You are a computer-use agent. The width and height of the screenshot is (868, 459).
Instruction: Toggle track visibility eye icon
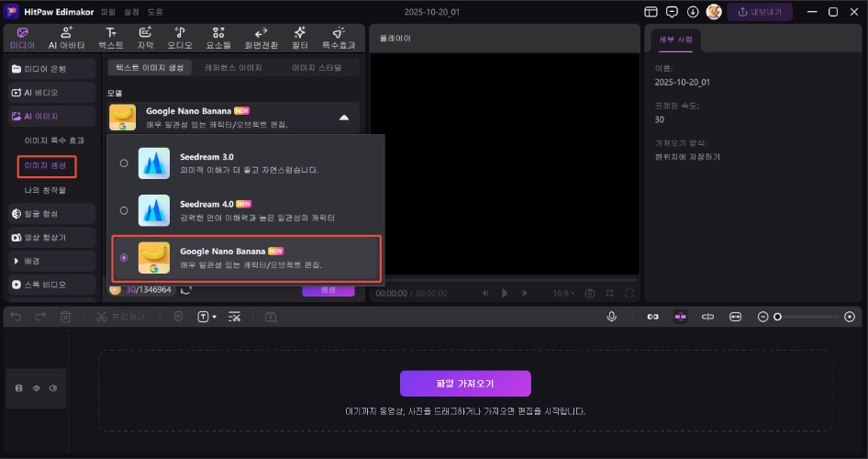coord(36,388)
